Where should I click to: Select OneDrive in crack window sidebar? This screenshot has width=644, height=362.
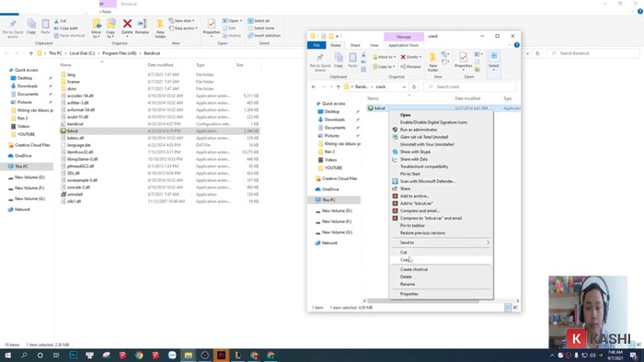pyautogui.click(x=330, y=189)
